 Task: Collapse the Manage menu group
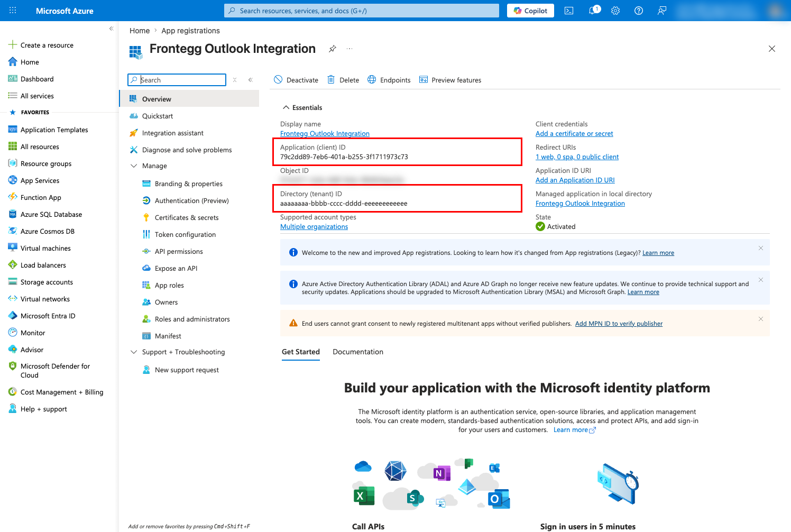click(x=134, y=166)
